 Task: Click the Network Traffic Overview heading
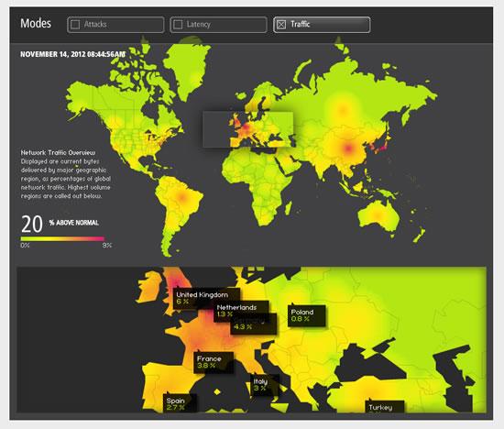click(x=58, y=152)
